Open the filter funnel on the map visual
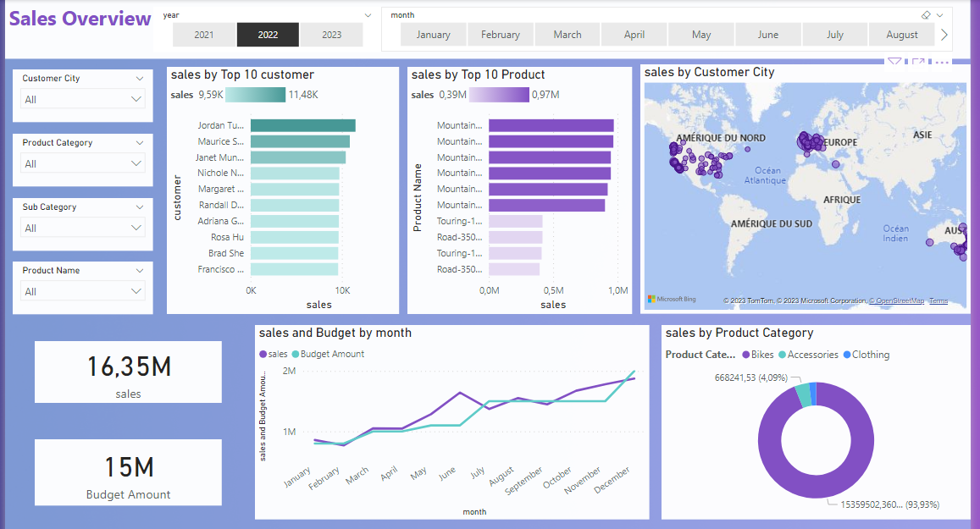The height and width of the screenshot is (529, 980). click(894, 61)
